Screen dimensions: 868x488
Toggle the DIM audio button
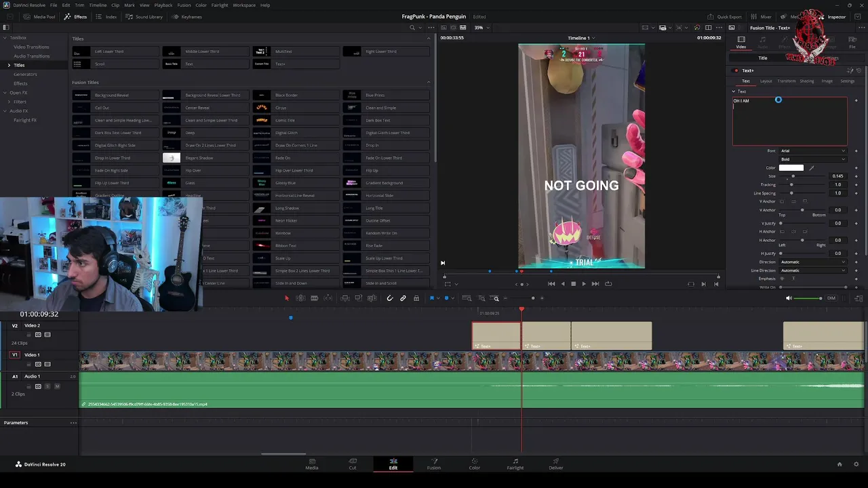tap(831, 298)
